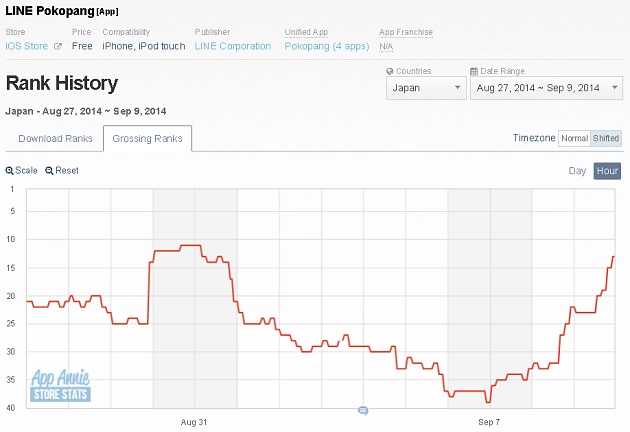The image size is (630, 432).
Task: Set timezone to Normal
Action: tap(574, 138)
